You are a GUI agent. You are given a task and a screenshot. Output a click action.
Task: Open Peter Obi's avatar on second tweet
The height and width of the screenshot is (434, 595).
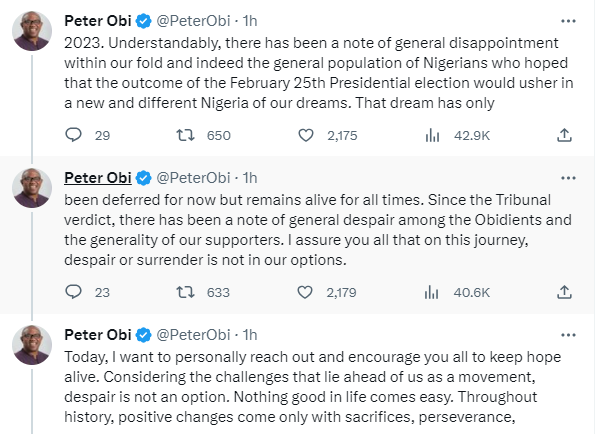[32, 188]
